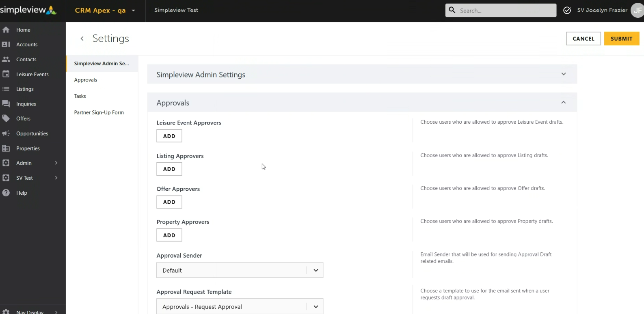Open Leisure Events in the sidebar

32,74
